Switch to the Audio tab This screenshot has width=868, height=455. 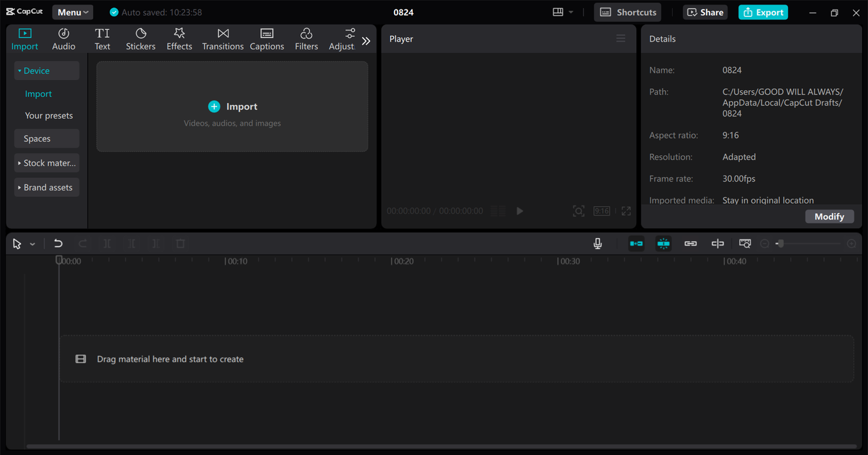coord(64,39)
